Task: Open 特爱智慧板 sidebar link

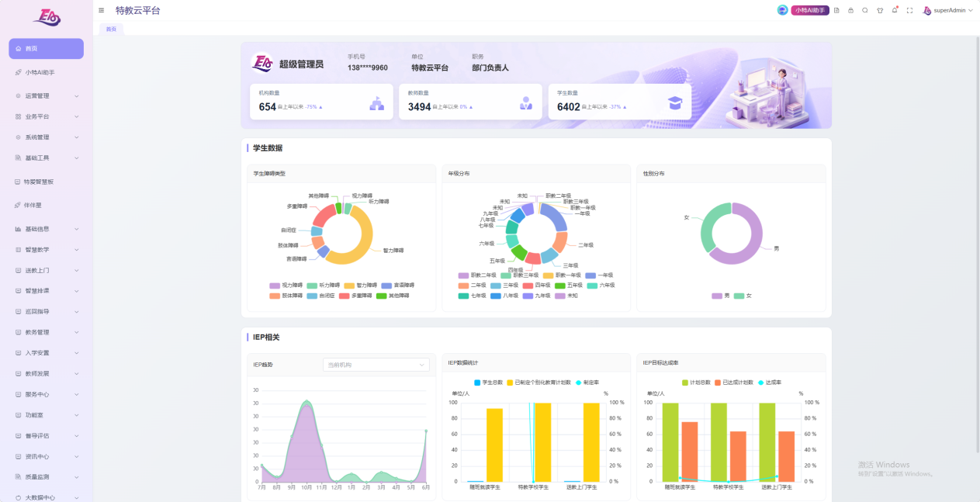Action: [47, 182]
